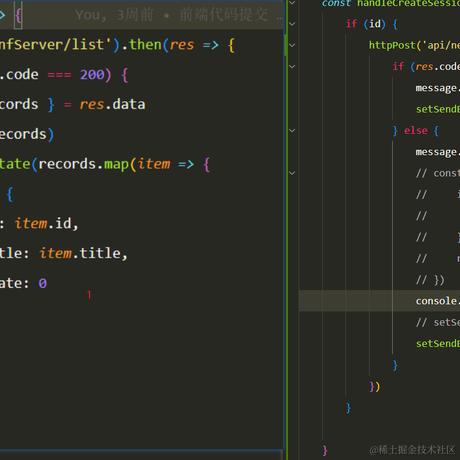Click 'records.map(item => {' in left editor
Screen dimensions: 460x460
pyautogui.click(x=124, y=164)
